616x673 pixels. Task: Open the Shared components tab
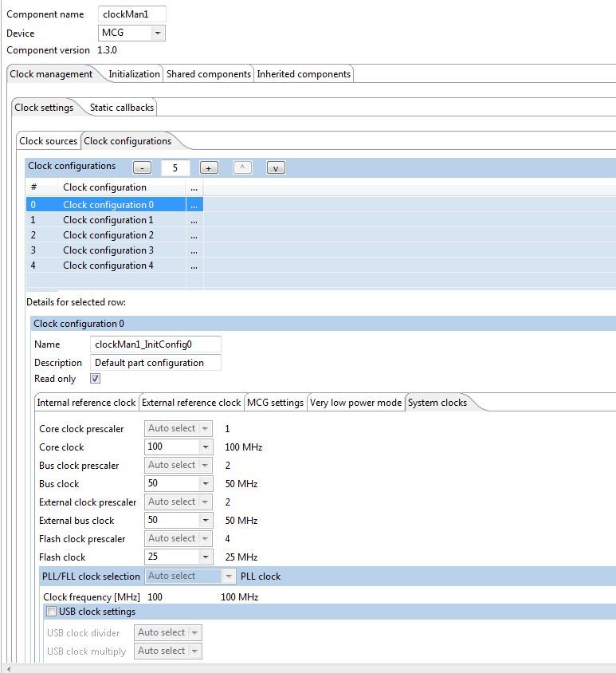click(209, 74)
